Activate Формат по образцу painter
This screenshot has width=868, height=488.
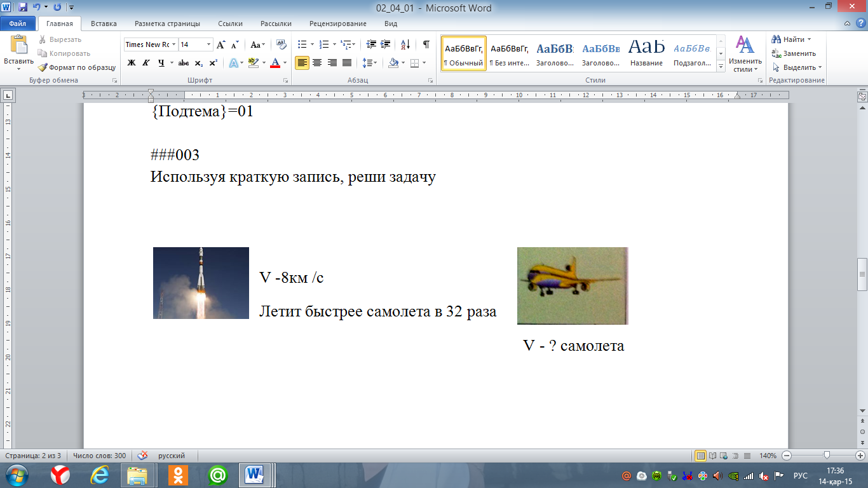77,67
